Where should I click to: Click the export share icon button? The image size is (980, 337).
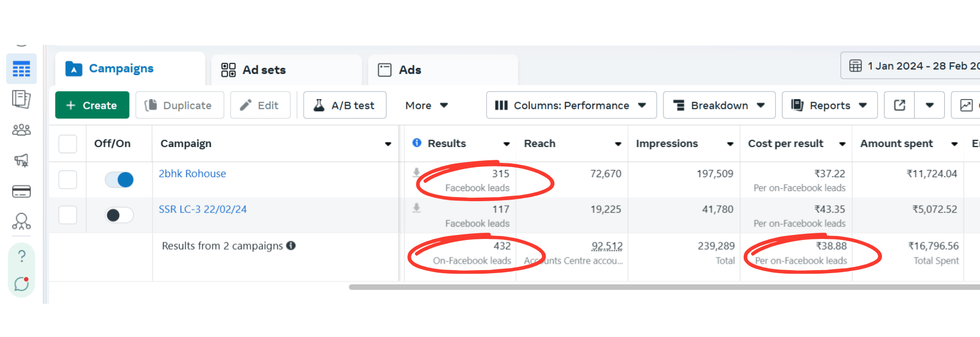(x=899, y=105)
